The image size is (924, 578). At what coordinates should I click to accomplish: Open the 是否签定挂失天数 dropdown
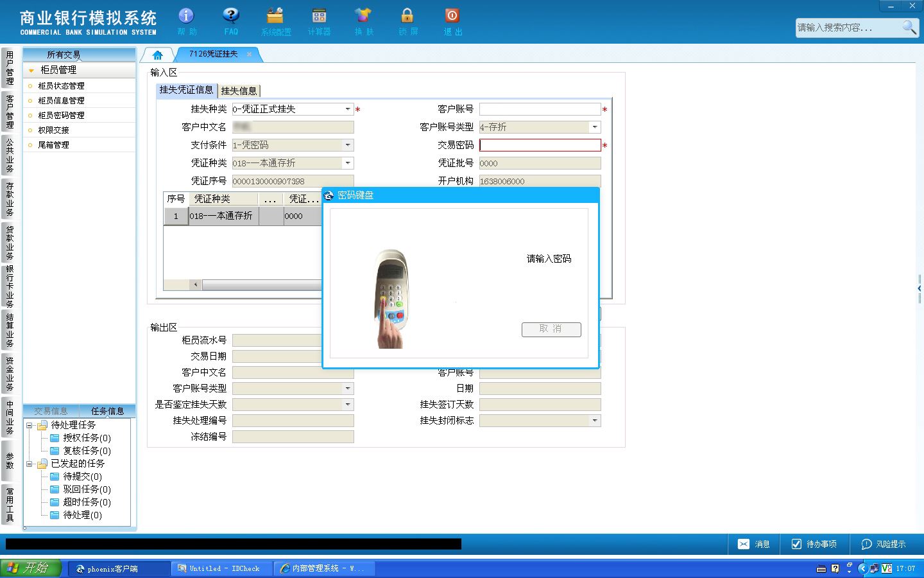348,405
